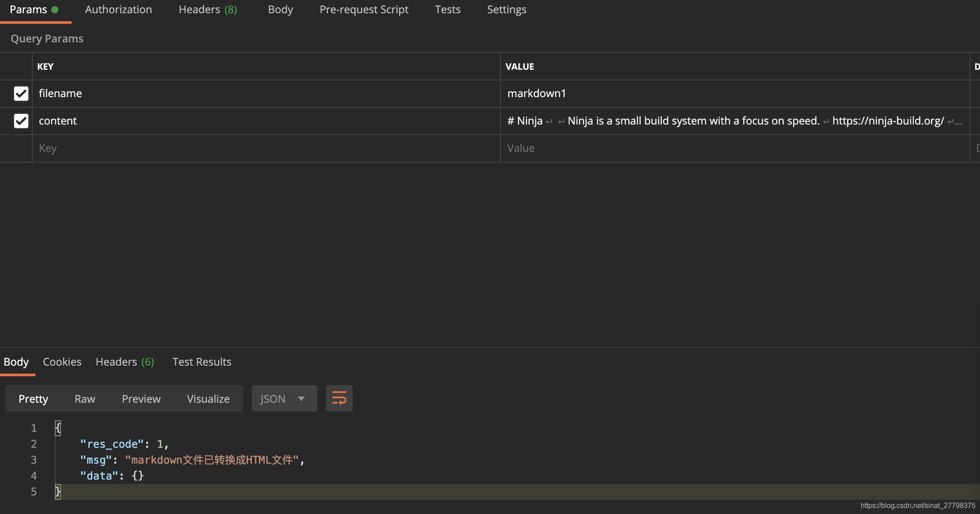The height and width of the screenshot is (514, 980).
Task: Collapse JSON at line 1 brace
Action: (58, 428)
